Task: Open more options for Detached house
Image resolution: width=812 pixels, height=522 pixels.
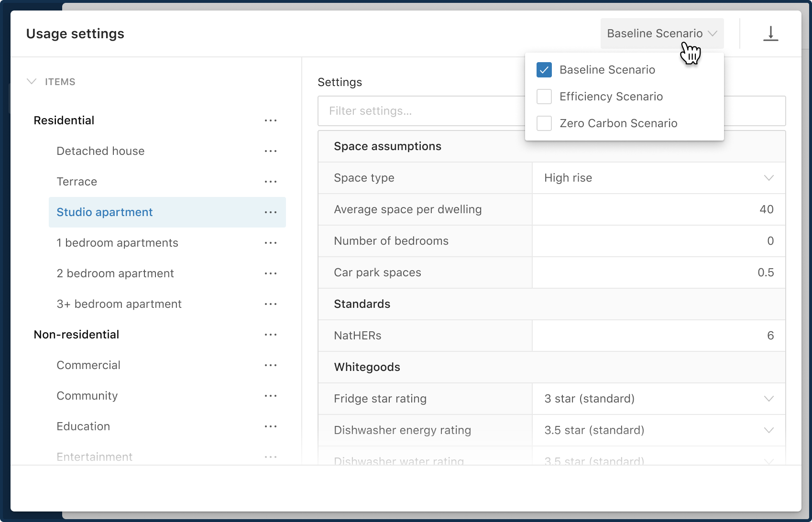Action: [x=271, y=151]
